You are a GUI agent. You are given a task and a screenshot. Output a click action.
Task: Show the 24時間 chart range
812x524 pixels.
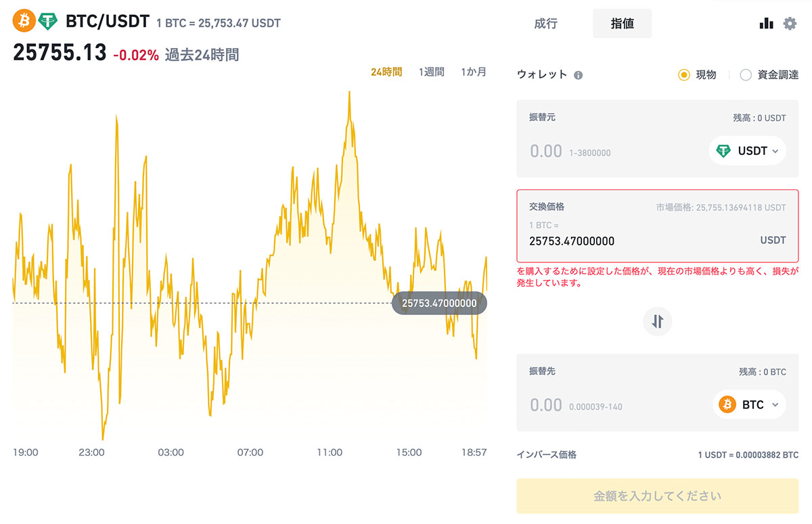[386, 72]
